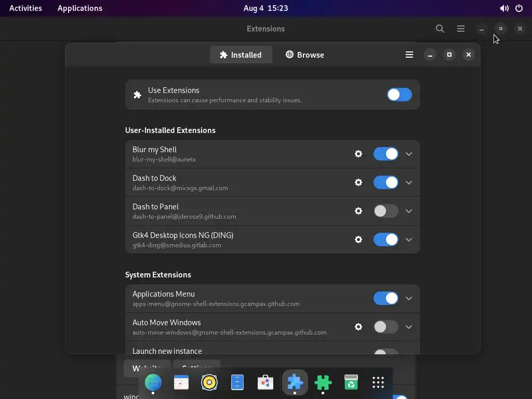The width and height of the screenshot is (532, 399).
Task: Enable the Auto Move Windows extension
Action: point(386,327)
